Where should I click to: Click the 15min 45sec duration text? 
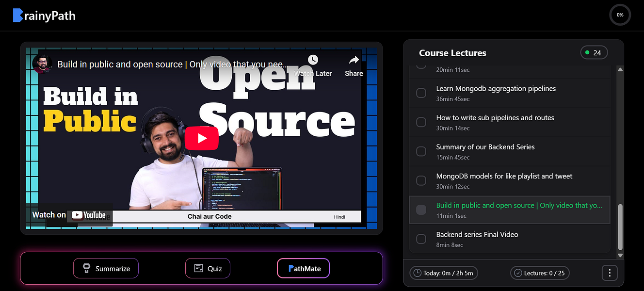452,157
